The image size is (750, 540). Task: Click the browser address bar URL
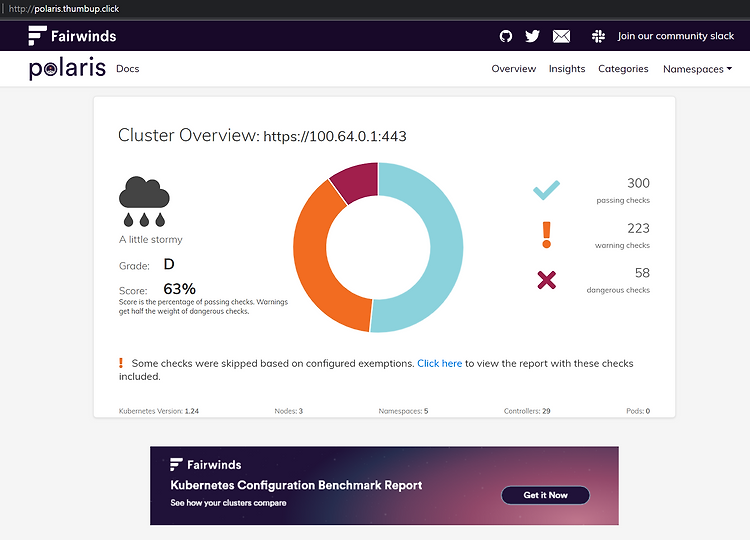(x=64, y=9)
